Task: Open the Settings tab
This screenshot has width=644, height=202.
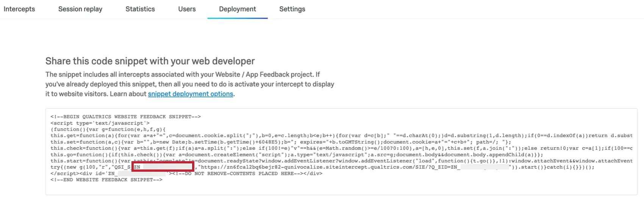Action: (292, 9)
